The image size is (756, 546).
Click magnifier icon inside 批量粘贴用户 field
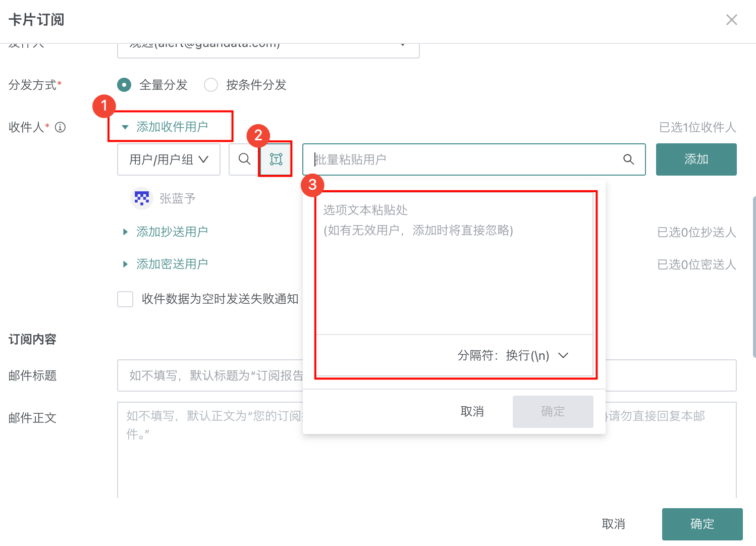click(x=628, y=159)
